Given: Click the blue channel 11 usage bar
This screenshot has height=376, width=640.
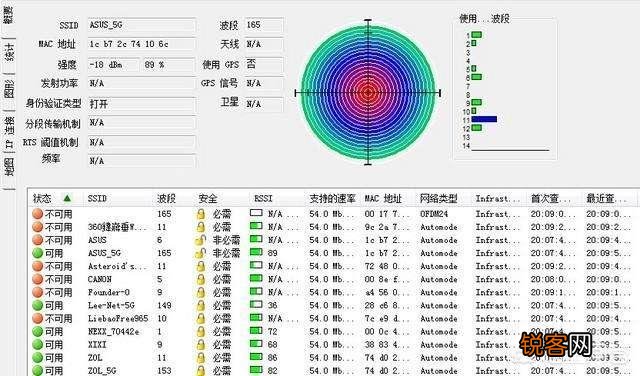Looking at the screenshot, I should 484,119.
